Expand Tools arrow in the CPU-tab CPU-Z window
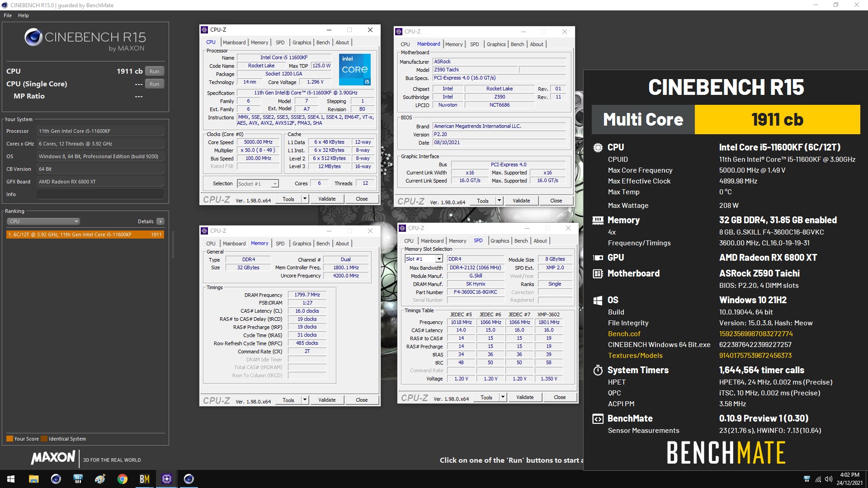This screenshot has height=488, width=868. (x=305, y=199)
